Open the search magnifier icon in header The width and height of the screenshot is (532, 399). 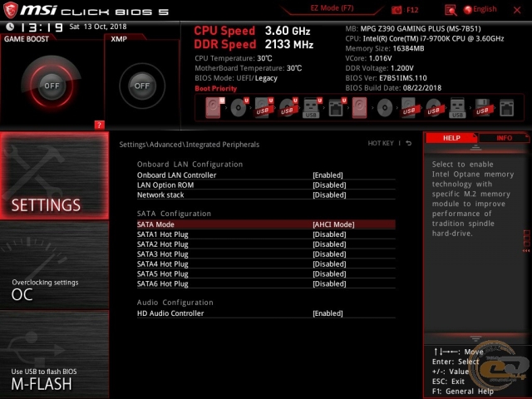pyautogui.click(x=451, y=10)
